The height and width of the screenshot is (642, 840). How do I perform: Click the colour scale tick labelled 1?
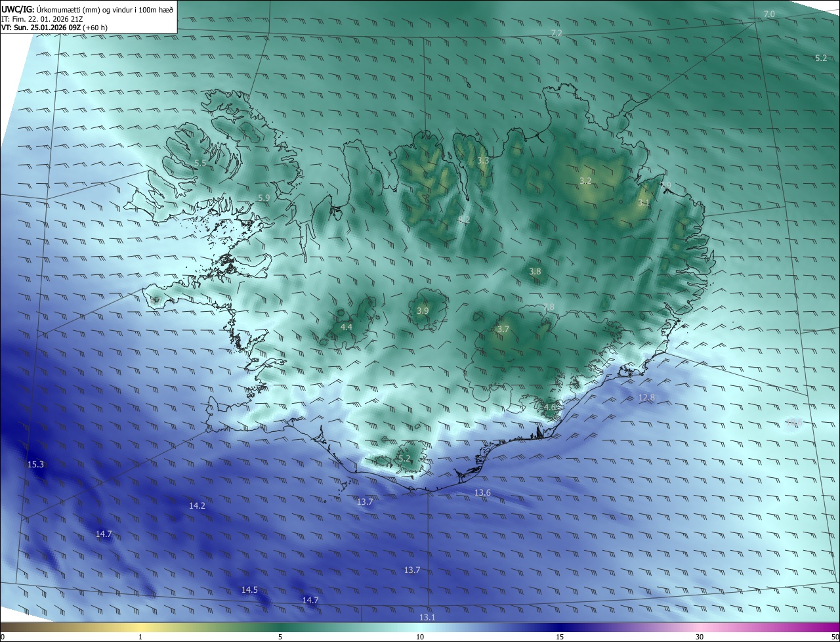point(140,637)
